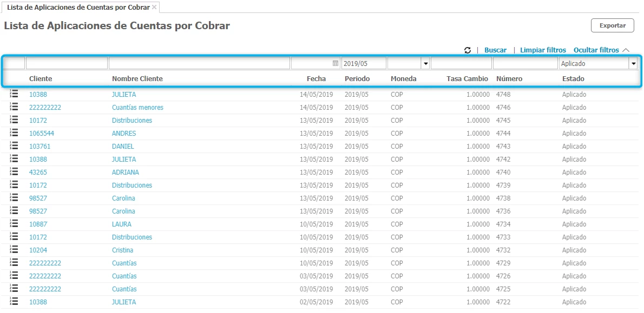The image size is (644, 313).
Task: Click the row list icon for number 4722
Action: 14,302
